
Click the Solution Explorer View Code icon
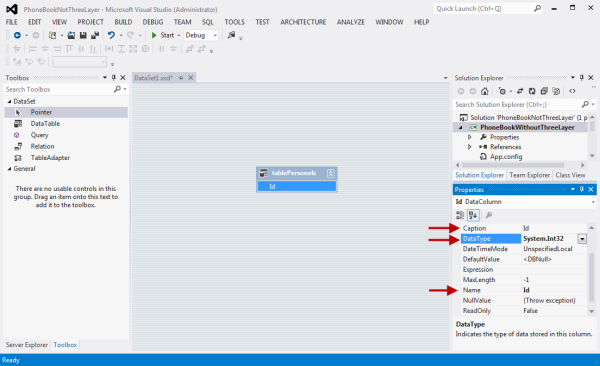tap(572, 91)
